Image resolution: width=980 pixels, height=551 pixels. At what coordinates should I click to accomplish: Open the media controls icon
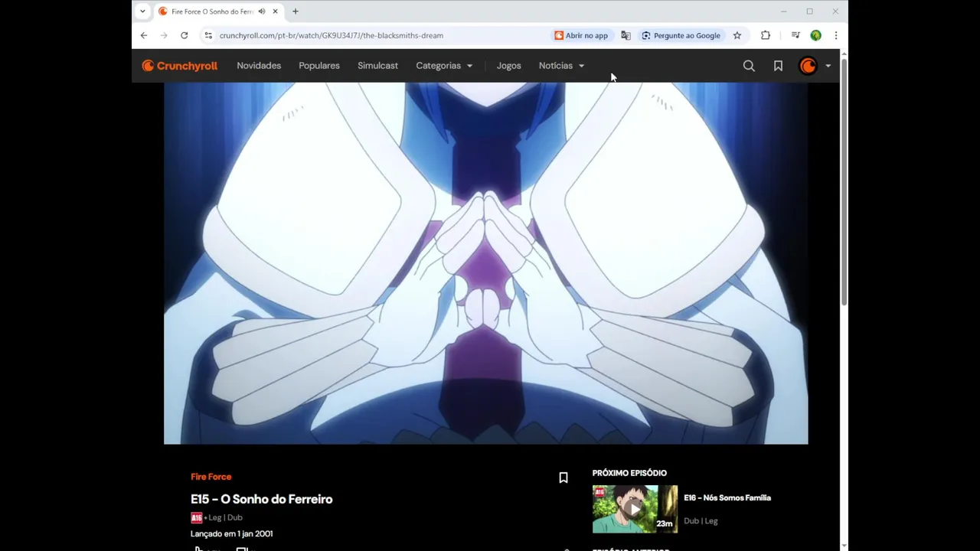point(795,35)
